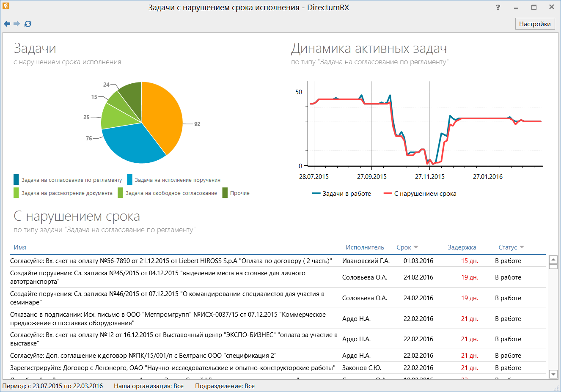
Task: Click dark green swatch for Прочие
Action: (x=225, y=193)
